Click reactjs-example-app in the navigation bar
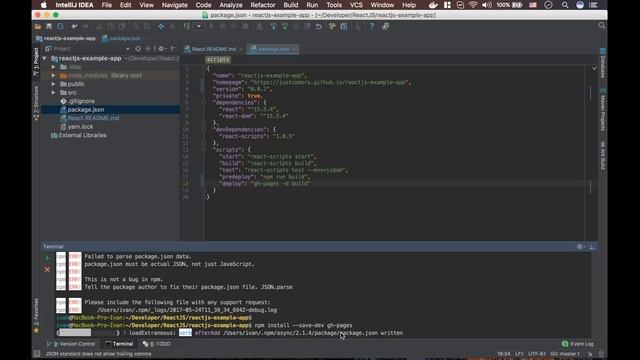 (x=66, y=38)
